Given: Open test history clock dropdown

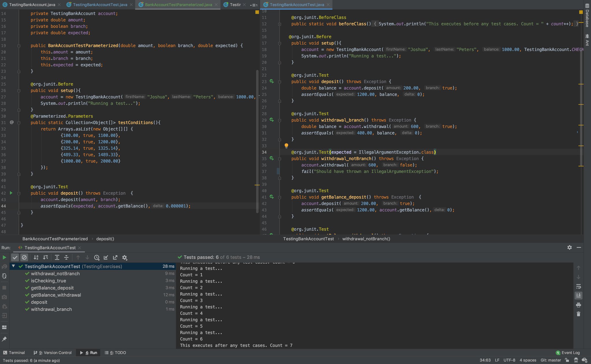Looking at the screenshot, I should (x=97, y=258).
